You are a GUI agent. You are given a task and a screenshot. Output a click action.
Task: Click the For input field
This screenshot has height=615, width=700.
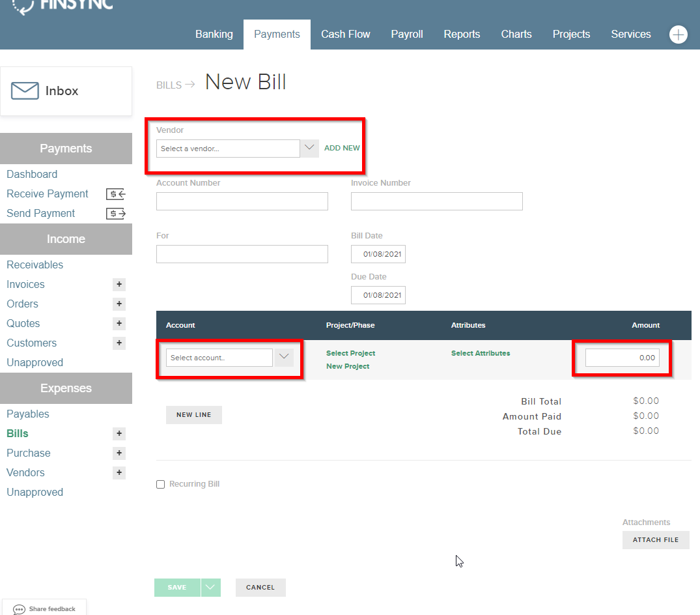pos(242,254)
